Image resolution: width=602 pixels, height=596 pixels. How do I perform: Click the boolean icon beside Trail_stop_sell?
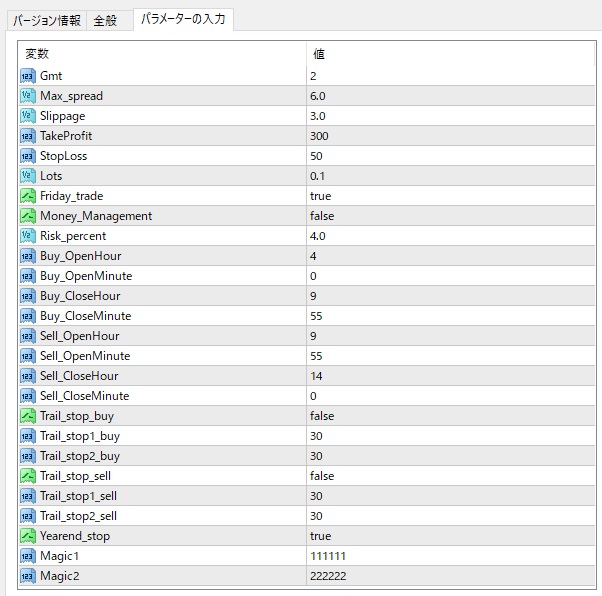pyautogui.click(x=28, y=476)
